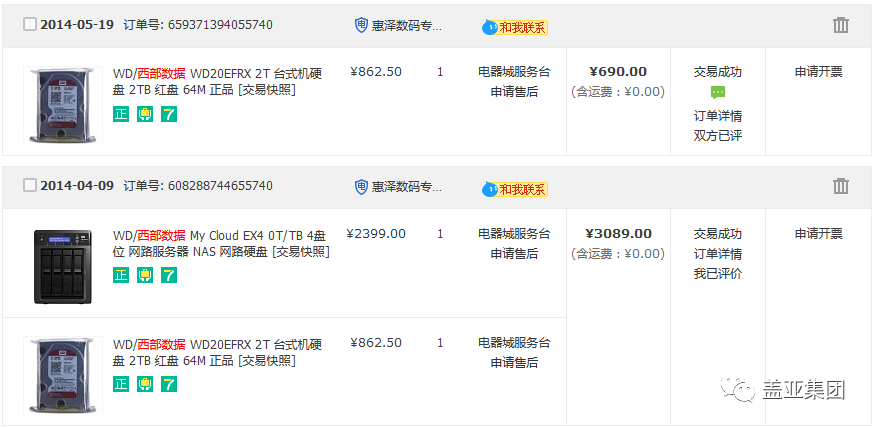This screenshot has width=874, height=428.
Task: Click the 和我联系 chat icon in the 2014-04-09 order
Action: 515,189
